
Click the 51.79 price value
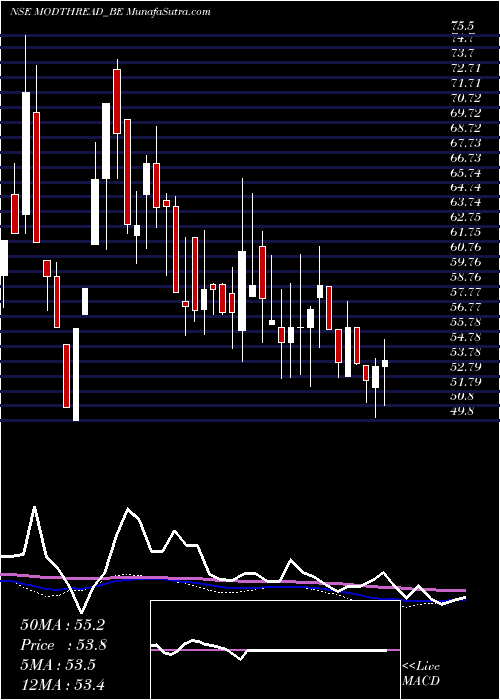tap(465, 382)
